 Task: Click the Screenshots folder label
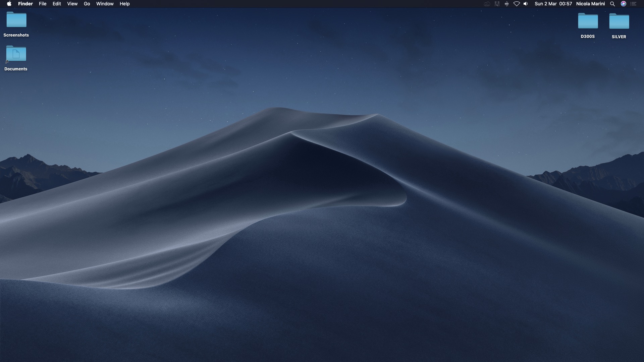click(16, 35)
